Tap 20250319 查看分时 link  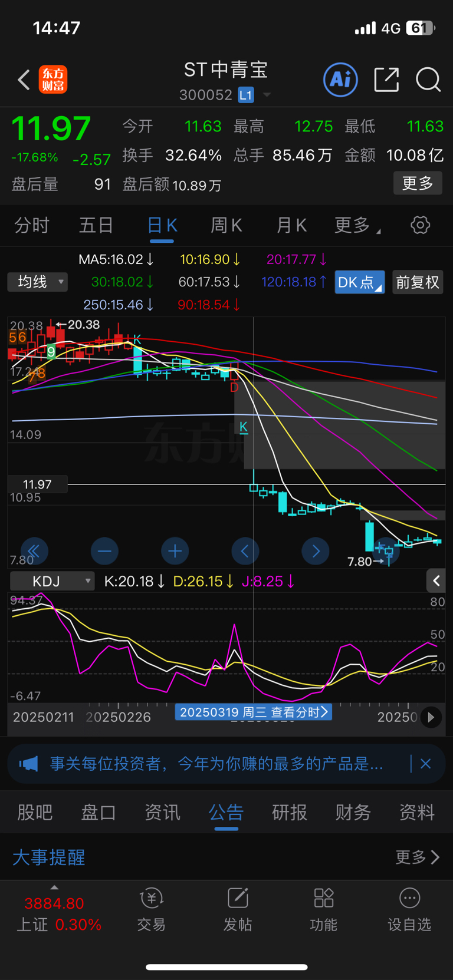pyautogui.click(x=254, y=712)
